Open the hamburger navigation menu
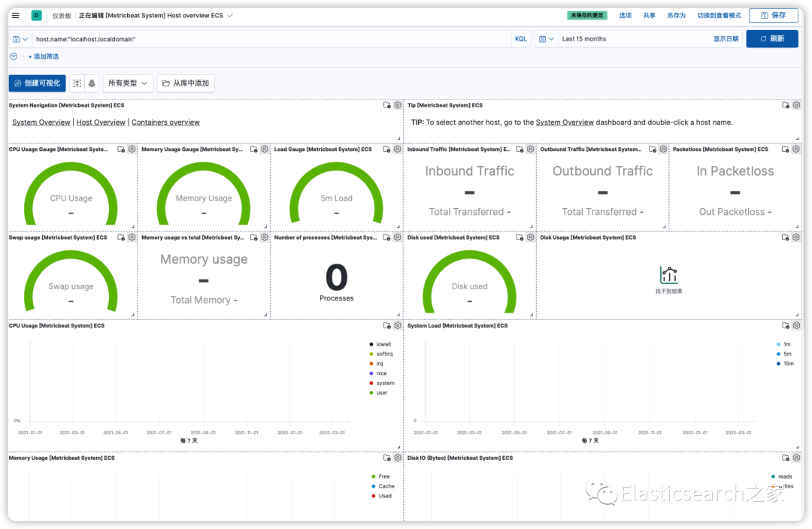 [16, 16]
